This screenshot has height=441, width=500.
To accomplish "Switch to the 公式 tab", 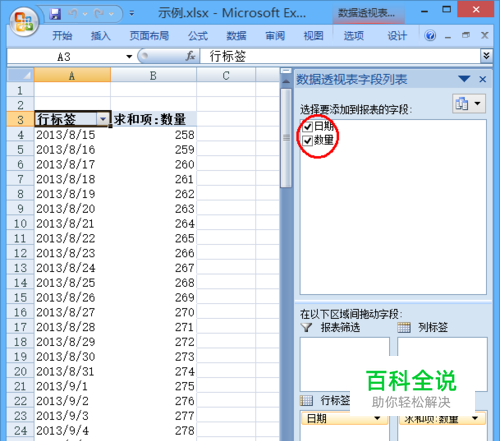I will click(198, 36).
